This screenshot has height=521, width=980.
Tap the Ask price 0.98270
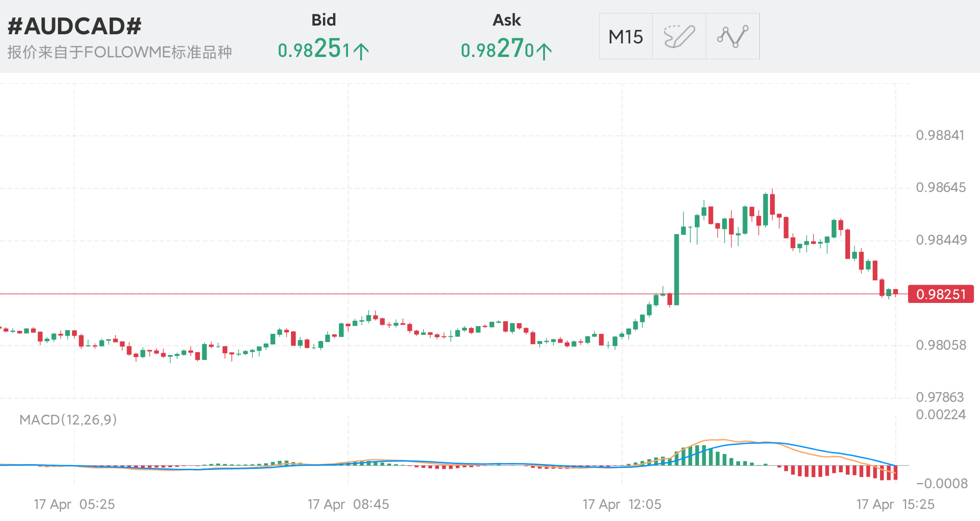[497, 49]
